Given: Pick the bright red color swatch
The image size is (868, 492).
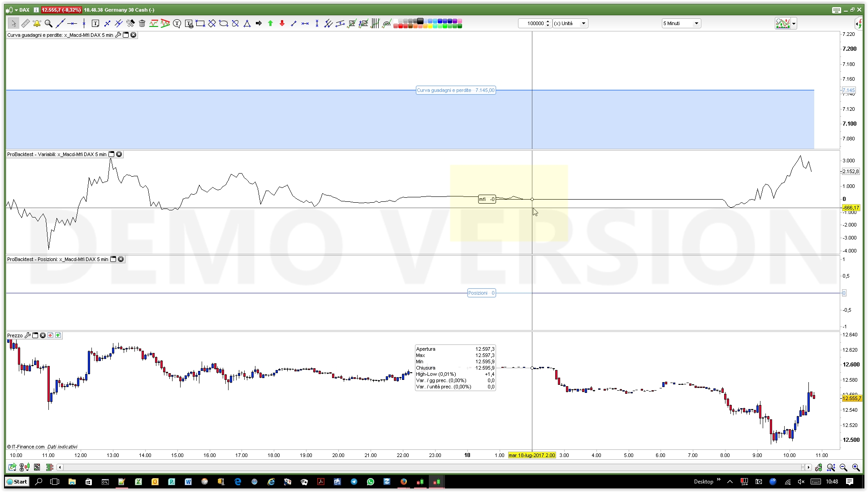Looking at the screenshot, I should [401, 26].
